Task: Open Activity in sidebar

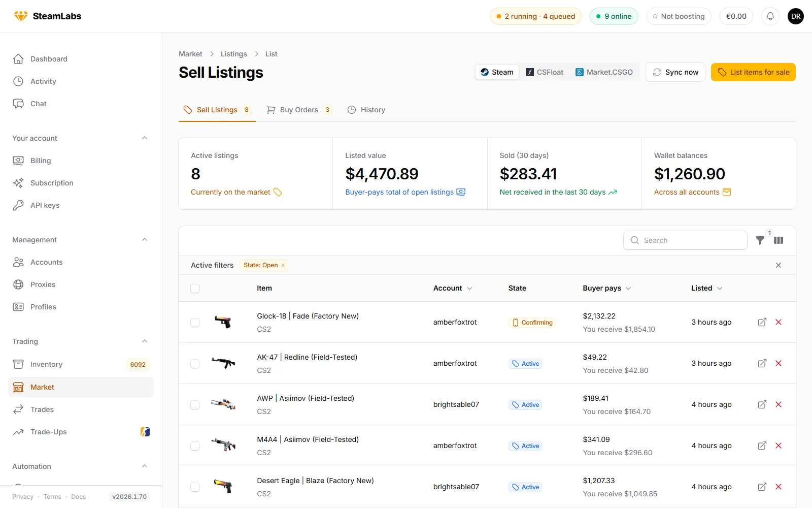Action: [81, 81]
